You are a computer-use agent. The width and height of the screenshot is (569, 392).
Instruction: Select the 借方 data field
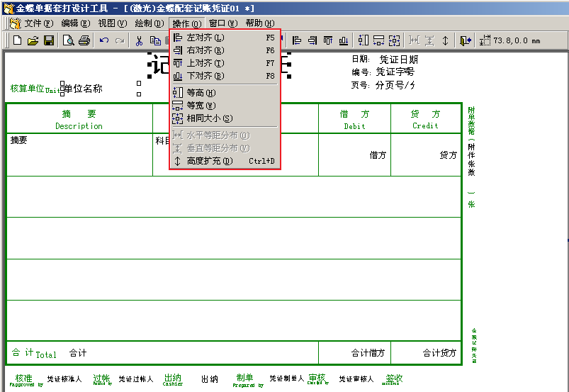tap(378, 155)
